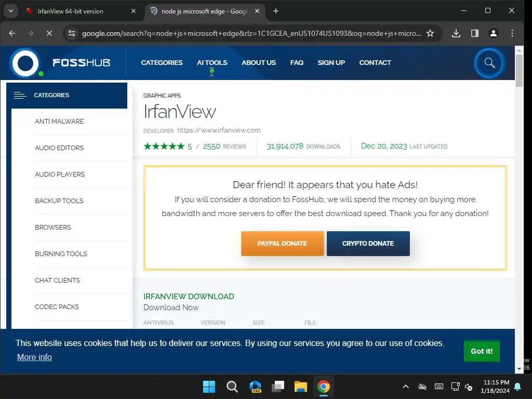Switch to IrfanView 64-bit version tab
The width and height of the screenshot is (532, 399).
tap(82, 11)
